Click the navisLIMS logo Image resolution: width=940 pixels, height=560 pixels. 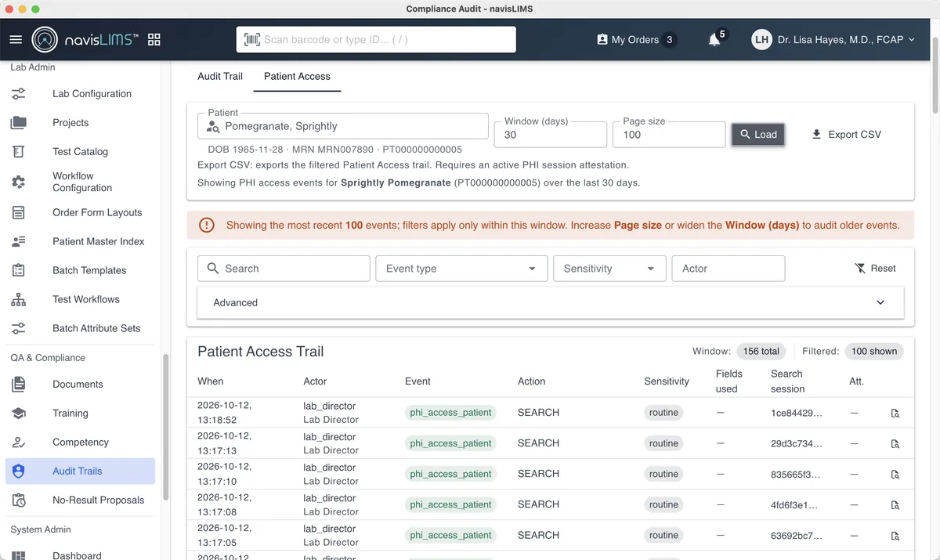85,39
